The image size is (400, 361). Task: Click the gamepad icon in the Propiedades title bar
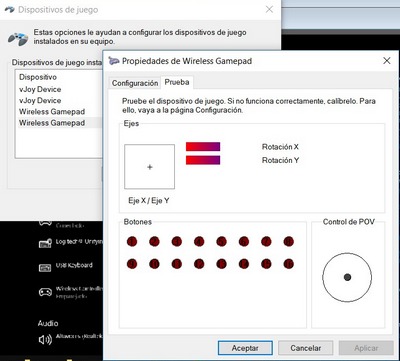tap(113, 61)
